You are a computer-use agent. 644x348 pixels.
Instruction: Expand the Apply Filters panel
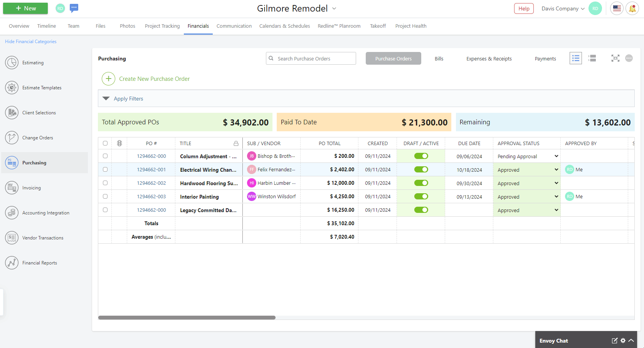[x=128, y=99]
